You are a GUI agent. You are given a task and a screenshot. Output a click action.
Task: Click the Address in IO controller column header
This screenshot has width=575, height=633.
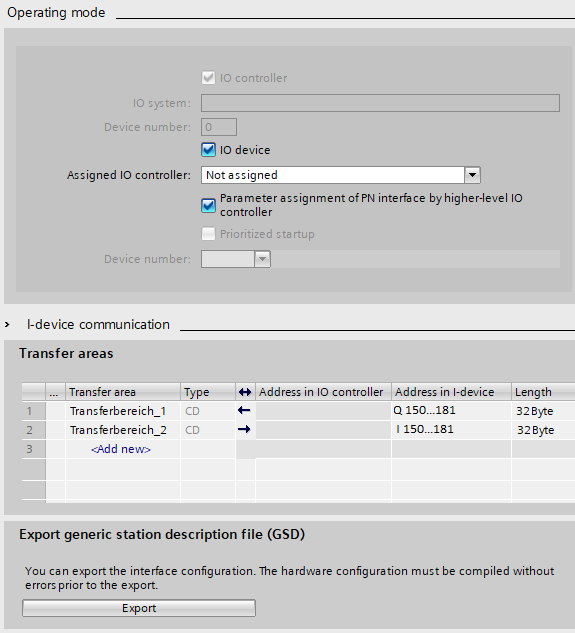point(323,392)
